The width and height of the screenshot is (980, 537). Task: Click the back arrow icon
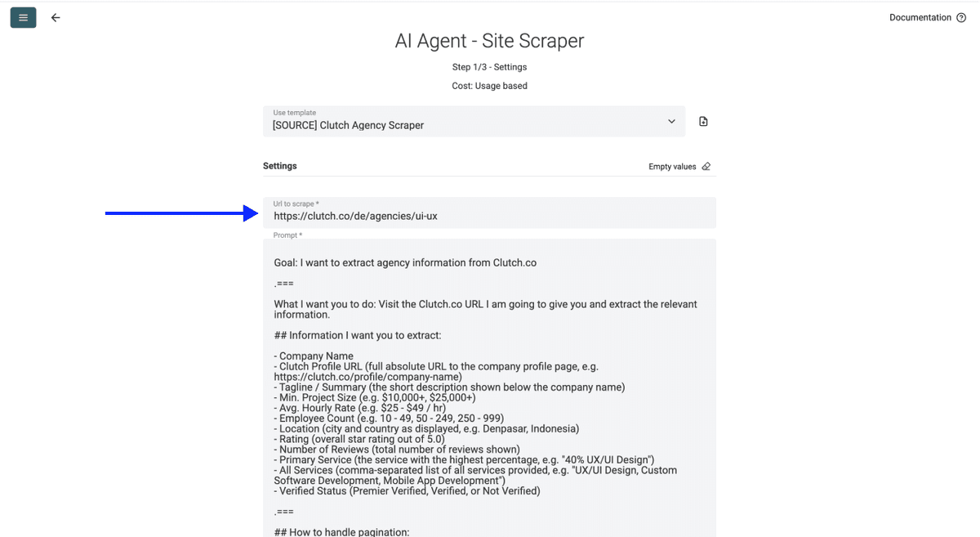pos(56,17)
